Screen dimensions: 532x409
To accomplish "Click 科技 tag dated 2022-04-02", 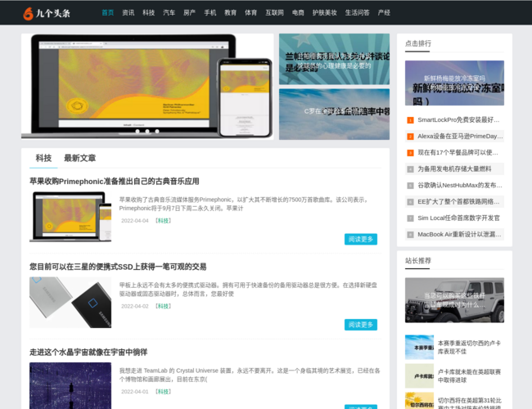I will tap(163, 306).
